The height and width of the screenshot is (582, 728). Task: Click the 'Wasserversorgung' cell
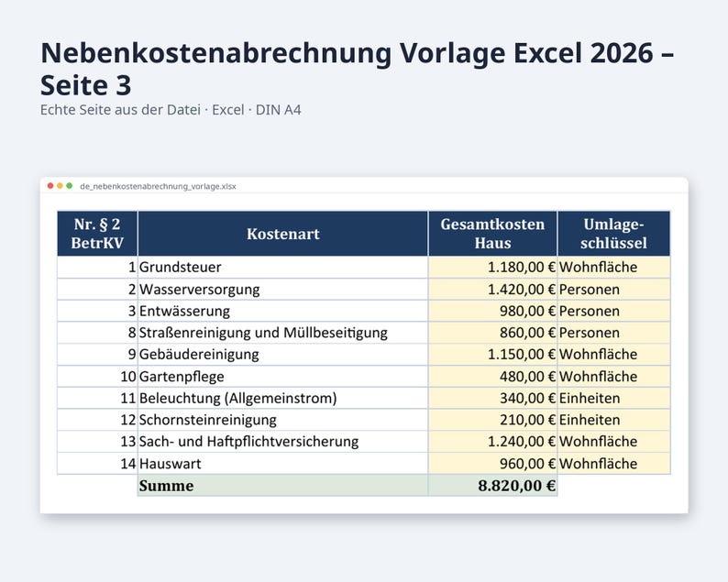point(282,289)
